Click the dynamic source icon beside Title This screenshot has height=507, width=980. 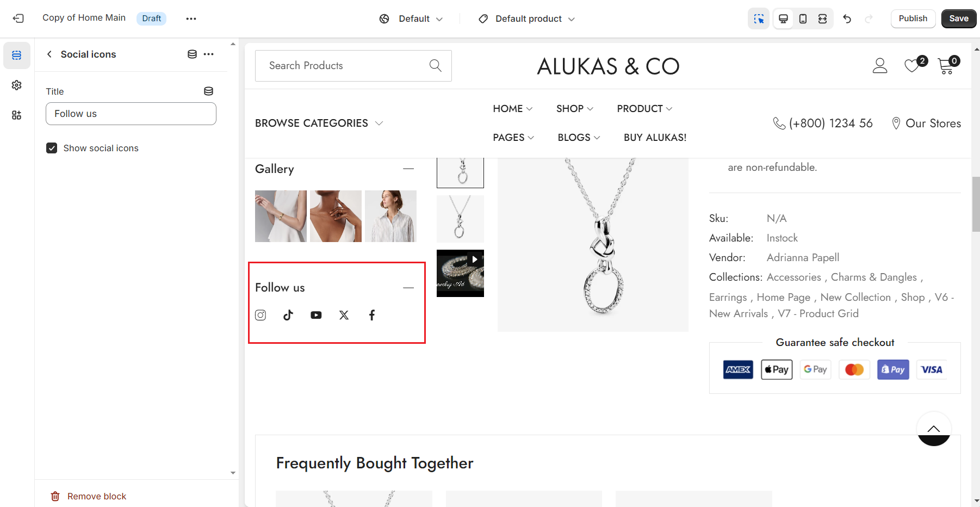(208, 91)
